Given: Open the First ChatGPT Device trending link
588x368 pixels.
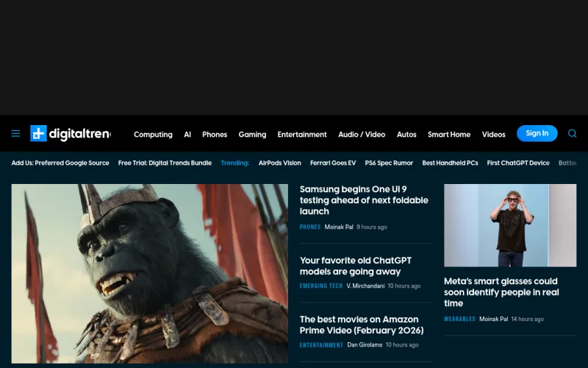Looking at the screenshot, I should (518, 163).
